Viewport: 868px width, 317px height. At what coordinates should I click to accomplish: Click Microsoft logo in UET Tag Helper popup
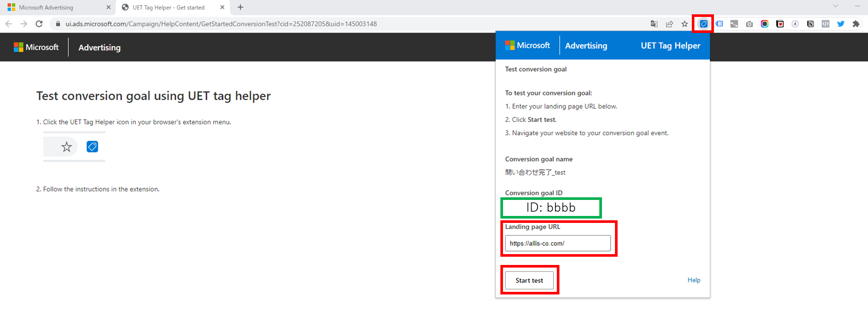pyautogui.click(x=527, y=45)
